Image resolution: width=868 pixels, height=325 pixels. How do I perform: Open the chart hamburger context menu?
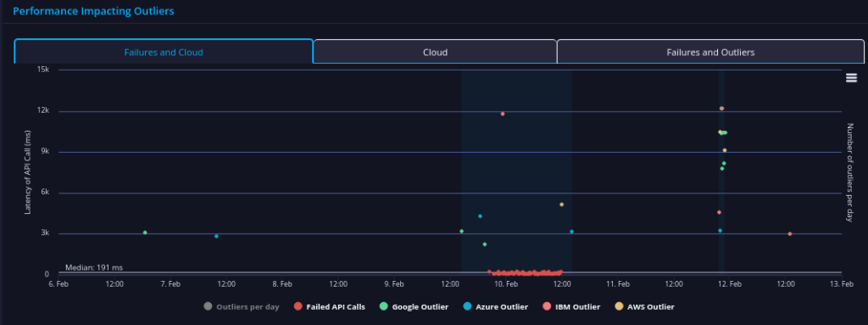[851, 78]
